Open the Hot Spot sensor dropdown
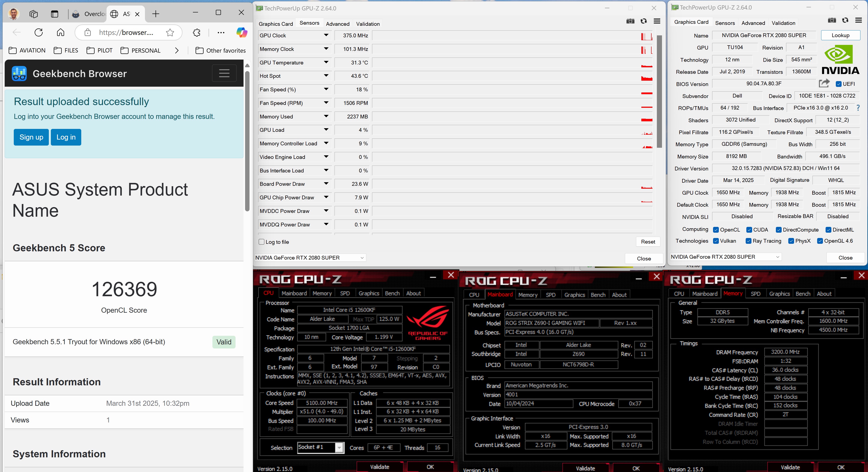The width and height of the screenshot is (868, 472). (326, 76)
